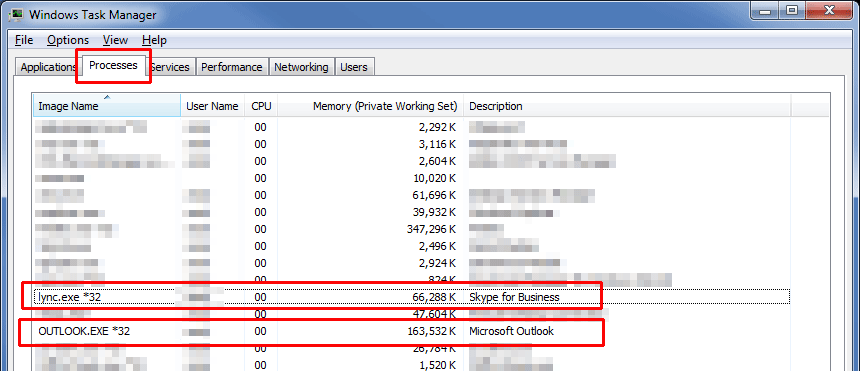Sort by Description column header

(x=627, y=106)
